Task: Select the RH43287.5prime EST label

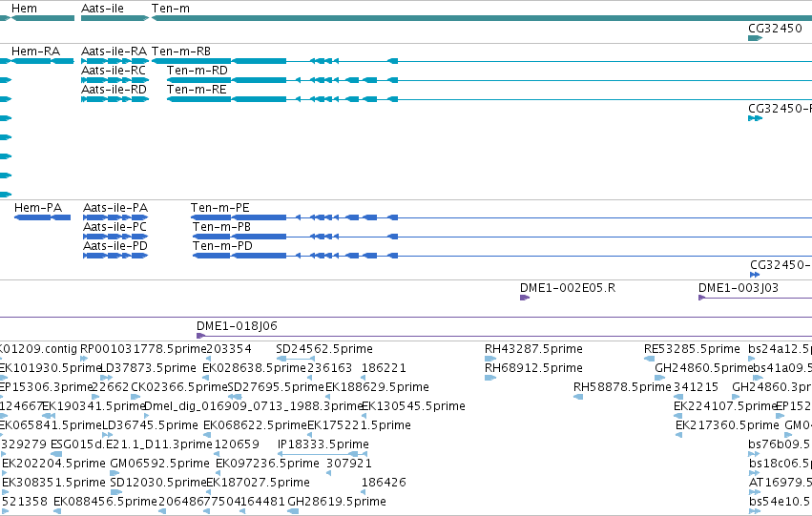Action: 533,349
